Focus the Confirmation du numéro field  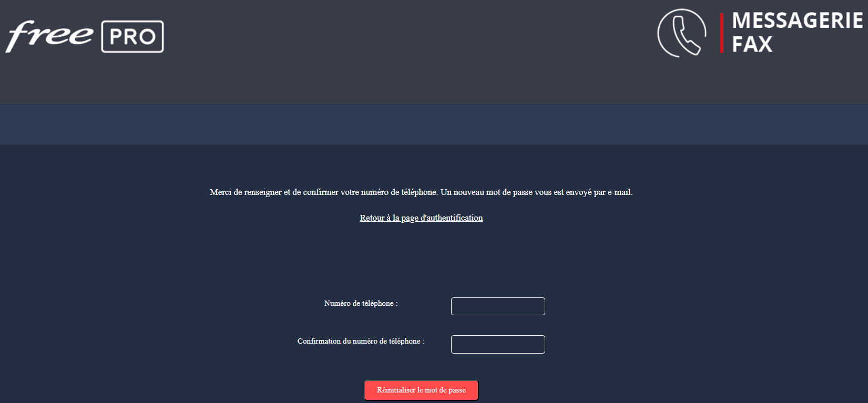click(x=498, y=344)
